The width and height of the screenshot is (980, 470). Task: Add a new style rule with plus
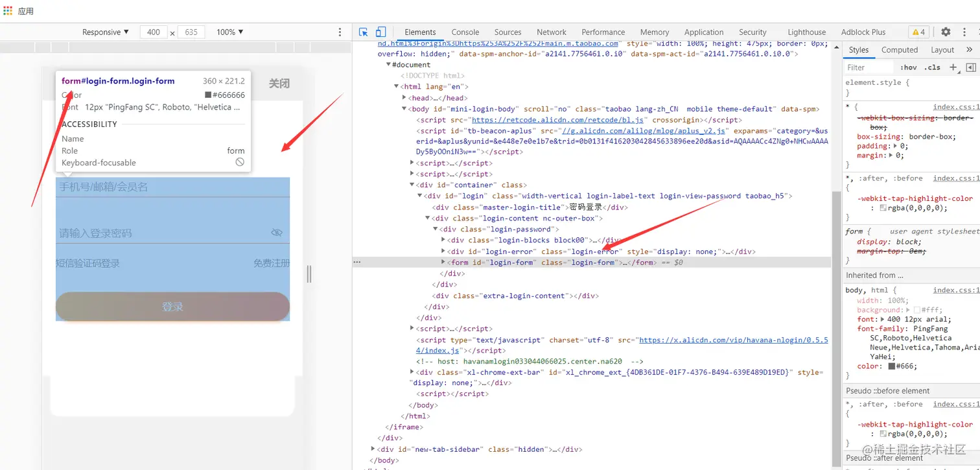click(x=953, y=67)
